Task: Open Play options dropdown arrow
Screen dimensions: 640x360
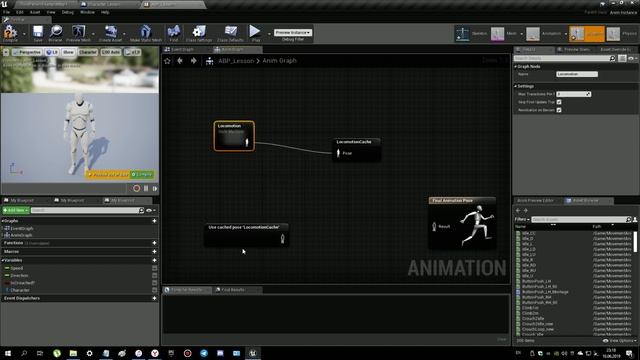Action: [269, 34]
